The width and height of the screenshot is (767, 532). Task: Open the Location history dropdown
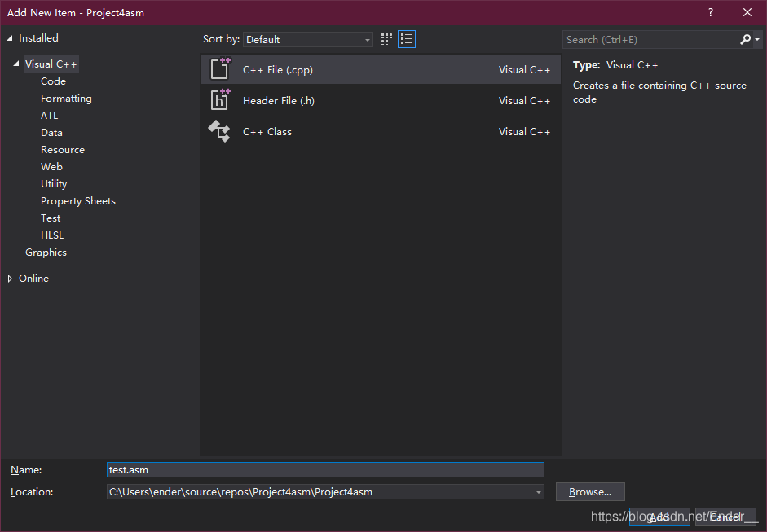point(537,491)
